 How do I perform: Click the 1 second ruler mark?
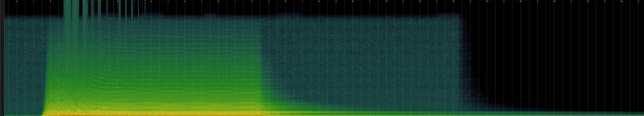[34, 1]
